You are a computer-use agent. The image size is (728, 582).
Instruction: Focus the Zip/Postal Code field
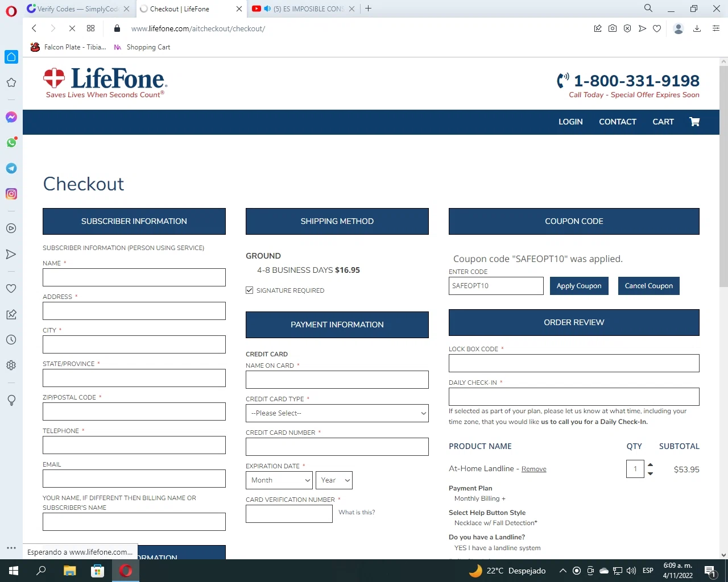pos(134,411)
